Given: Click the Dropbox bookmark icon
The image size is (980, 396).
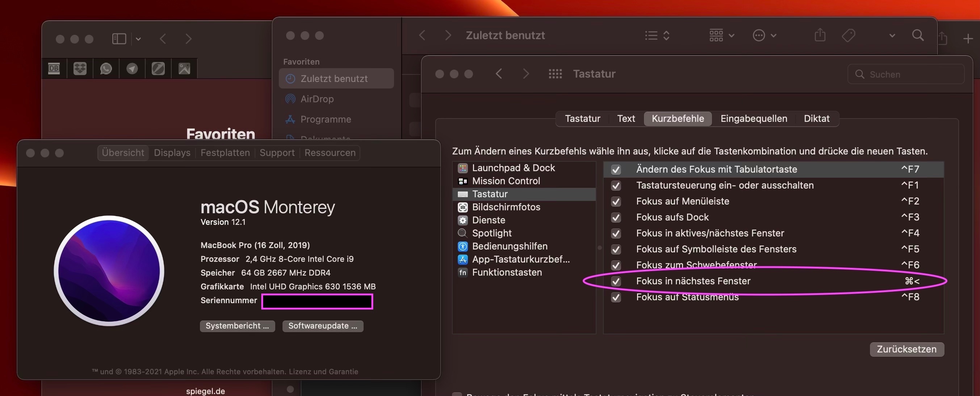Looking at the screenshot, I should pyautogui.click(x=80, y=69).
